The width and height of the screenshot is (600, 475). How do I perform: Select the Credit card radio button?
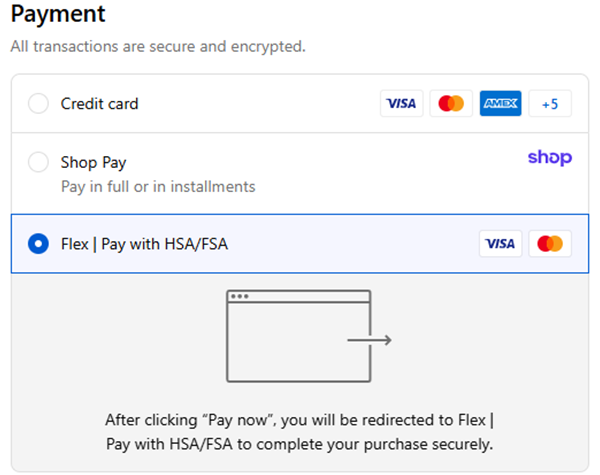point(38,104)
